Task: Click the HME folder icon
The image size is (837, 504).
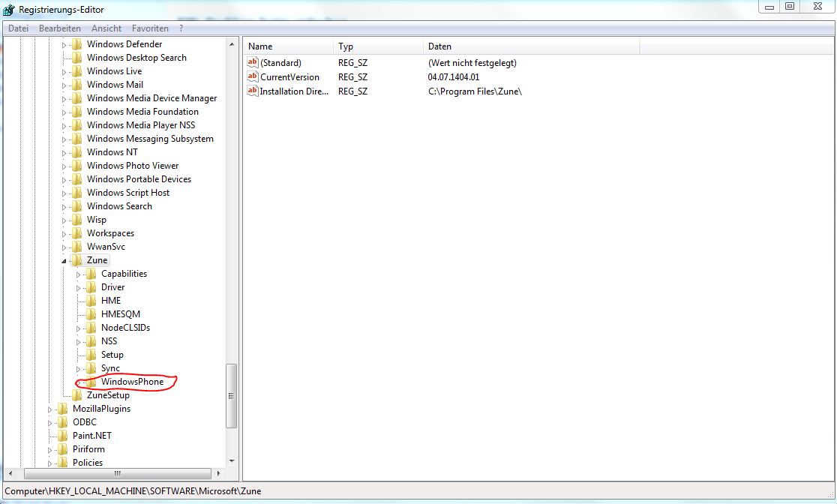Action: 91,301
